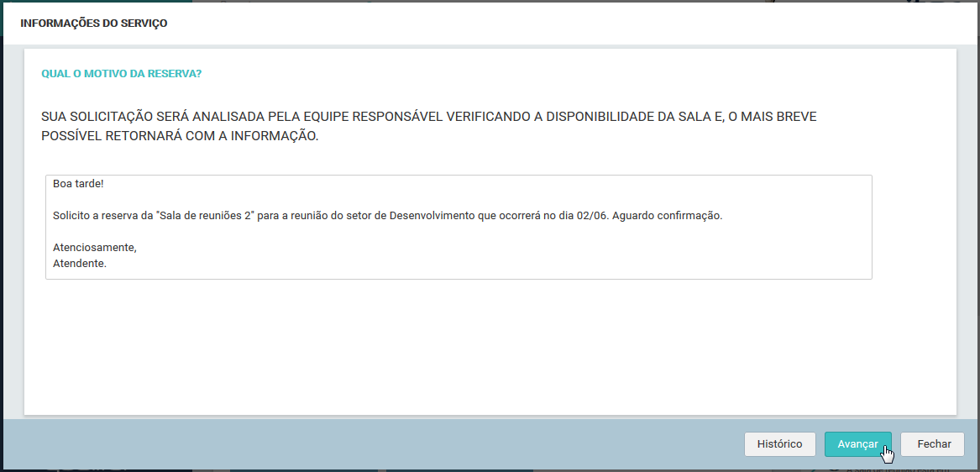Click the "SUA SOLICITAÇÃO SERÁ ANALISADA" notice text
Viewport: 980px width, 472px height.
pos(429,127)
